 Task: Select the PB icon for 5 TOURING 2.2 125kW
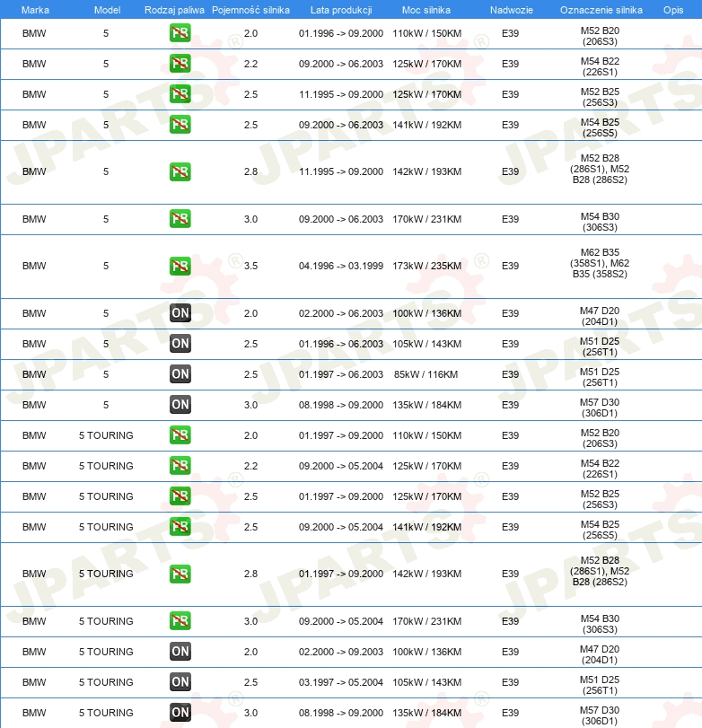[180, 466]
